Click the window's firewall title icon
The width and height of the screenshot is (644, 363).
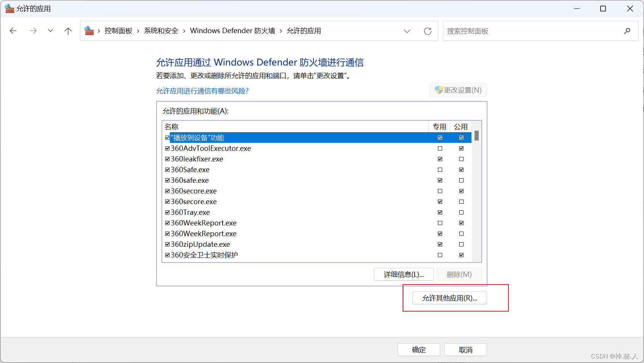(x=10, y=8)
